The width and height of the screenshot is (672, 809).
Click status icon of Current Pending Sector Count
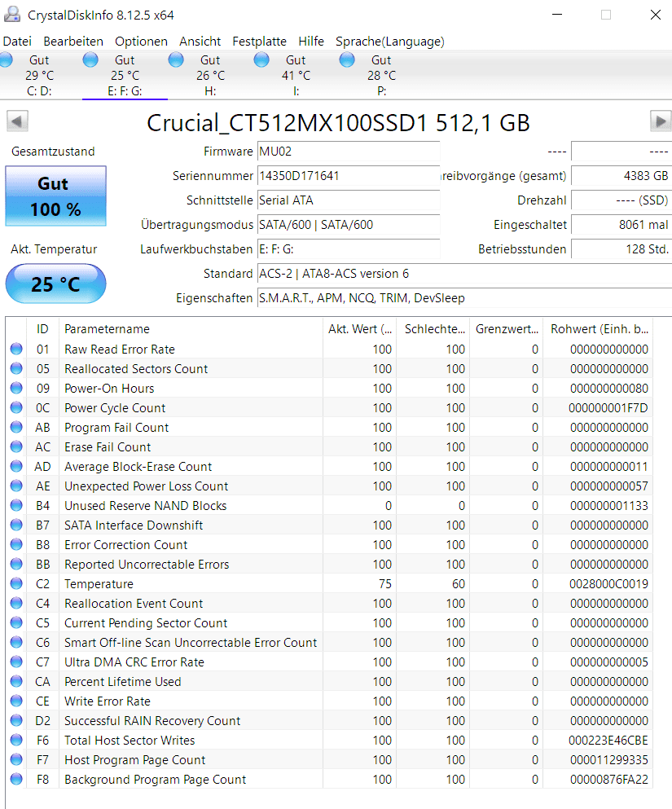(x=16, y=622)
